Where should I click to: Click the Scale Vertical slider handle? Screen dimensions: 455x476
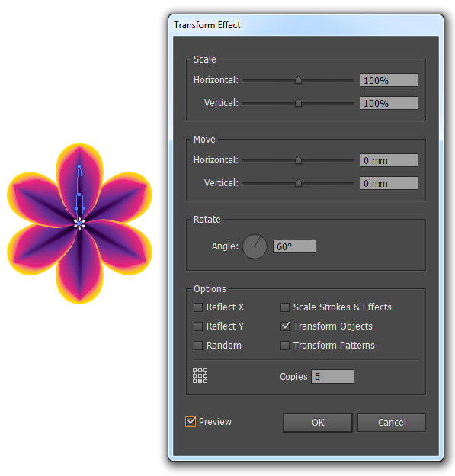point(298,103)
